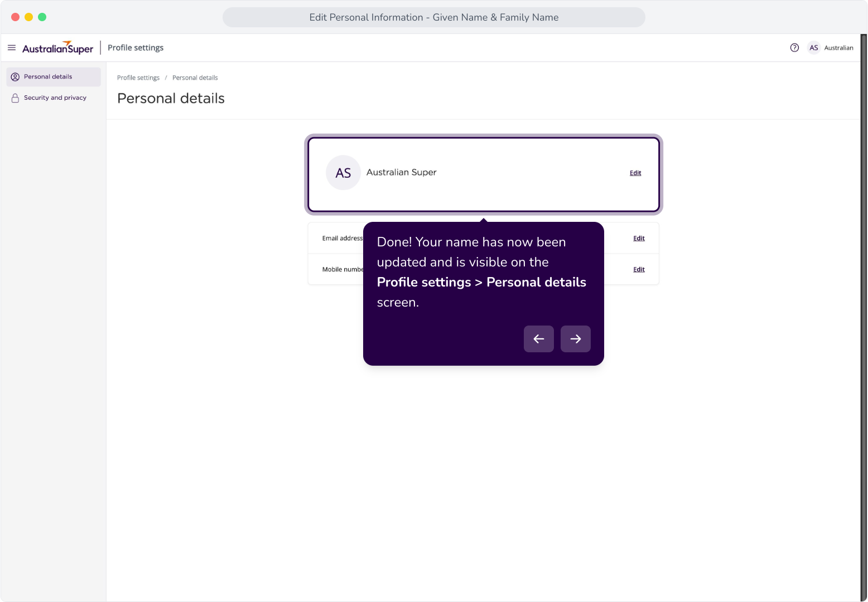Close the window with red button

[x=15, y=17]
